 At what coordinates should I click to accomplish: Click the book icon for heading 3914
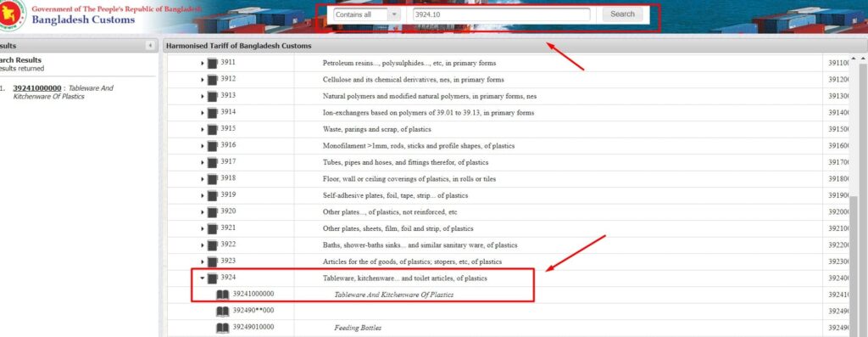(x=213, y=113)
